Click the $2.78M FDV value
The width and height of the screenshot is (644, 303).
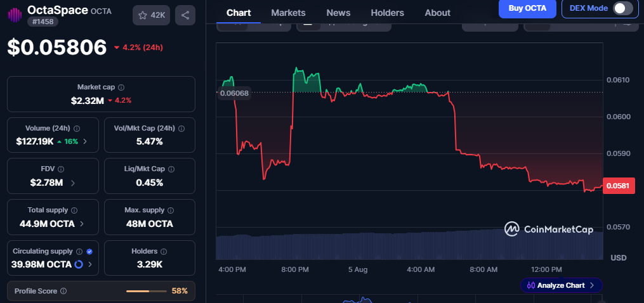tap(46, 183)
